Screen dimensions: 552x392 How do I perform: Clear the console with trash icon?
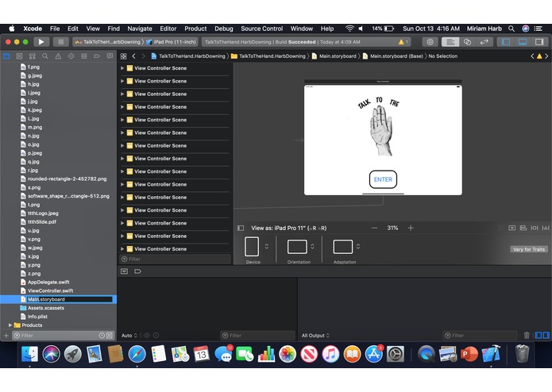(x=527, y=336)
